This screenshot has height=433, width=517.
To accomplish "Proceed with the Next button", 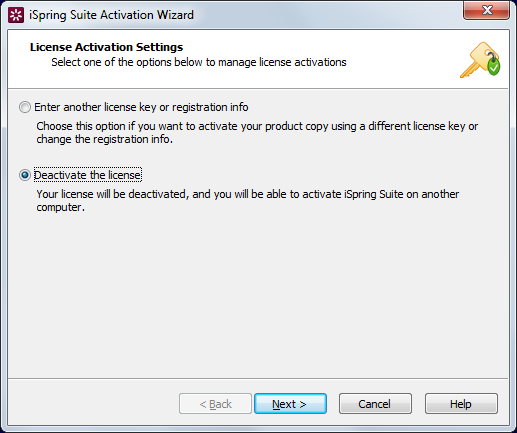I will (x=290, y=404).
